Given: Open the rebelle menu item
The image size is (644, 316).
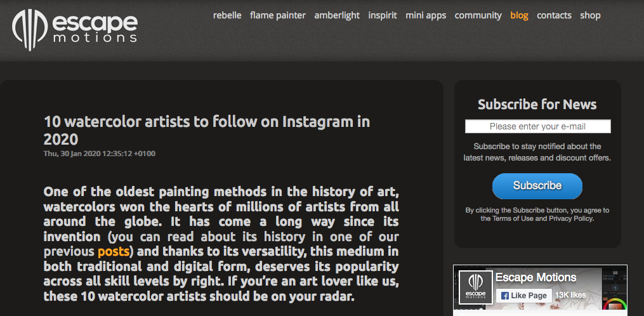Looking at the screenshot, I should [227, 15].
